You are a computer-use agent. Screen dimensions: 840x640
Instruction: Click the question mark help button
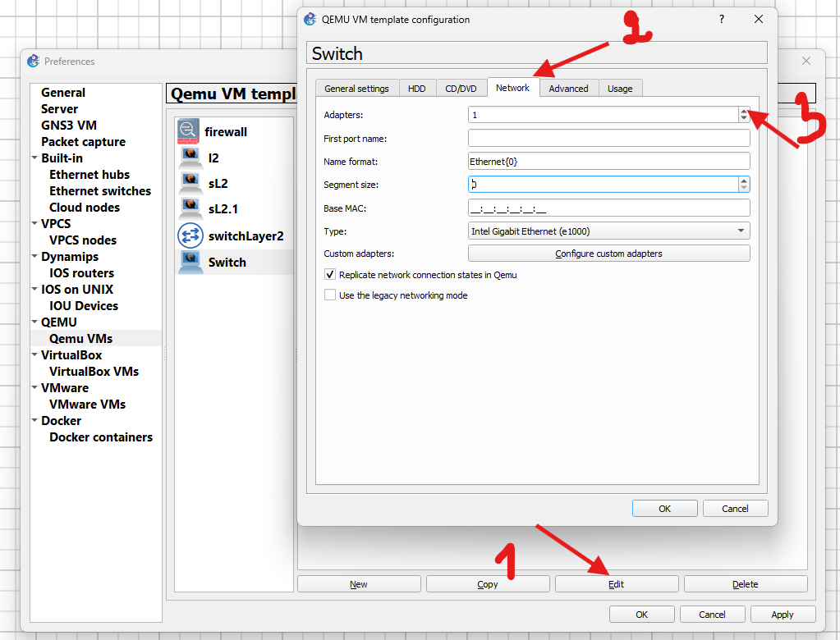click(722, 19)
